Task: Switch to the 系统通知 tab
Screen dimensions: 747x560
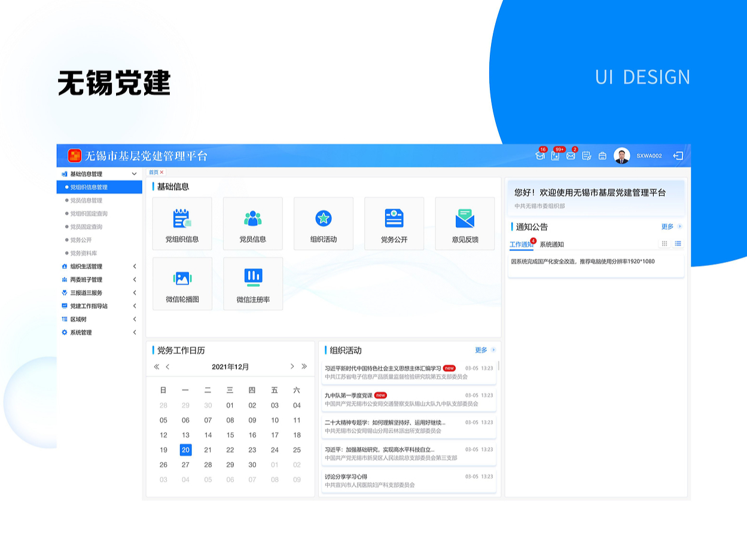Action: [553, 243]
